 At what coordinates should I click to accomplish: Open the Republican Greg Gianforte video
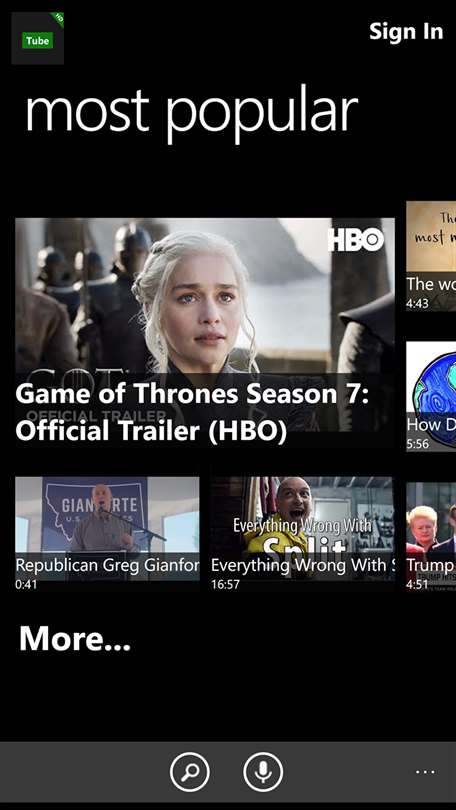pyautogui.click(x=107, y=533)
